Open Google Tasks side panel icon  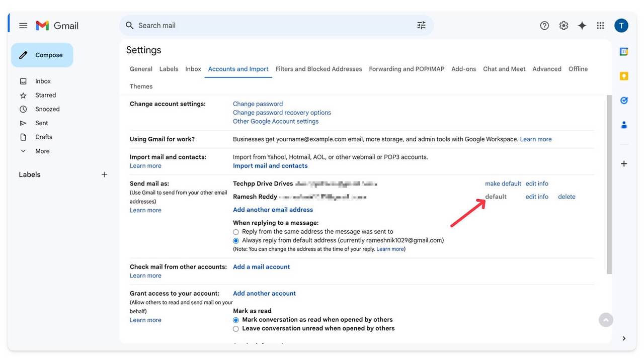tap(624, 100)
